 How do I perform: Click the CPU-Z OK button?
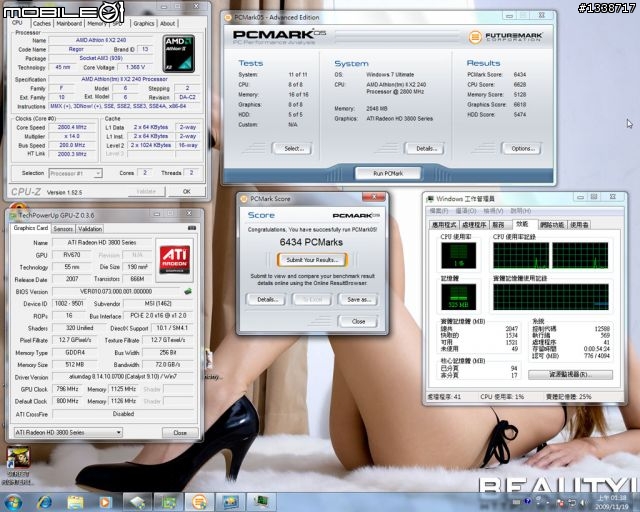(187, 191)
